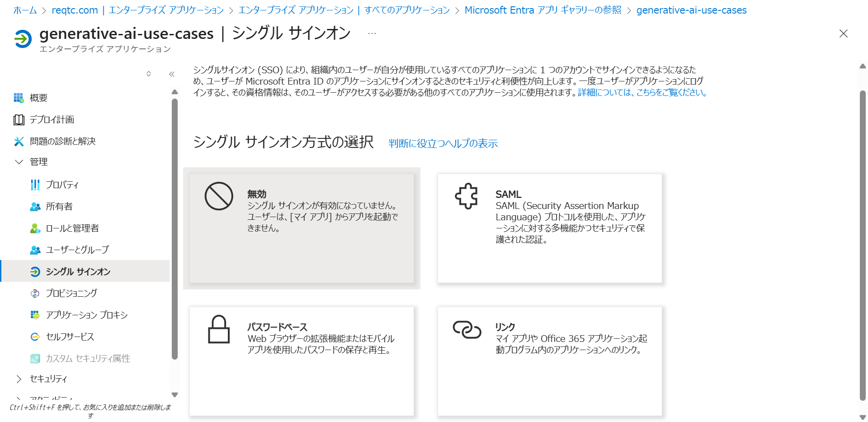Open ユーザーとグループ menu item
Image resolution: width=868 pixels, height=422 pixels.
click(x=77, y=250)
